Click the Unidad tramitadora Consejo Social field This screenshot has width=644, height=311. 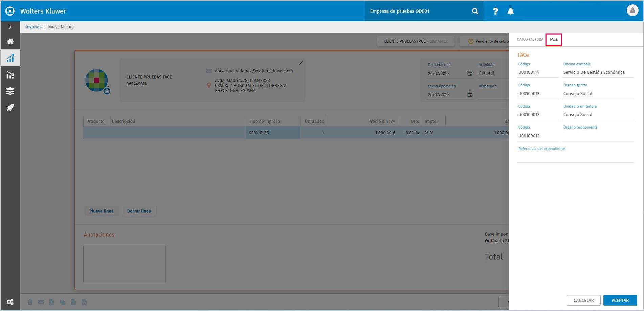click(598, 115)
